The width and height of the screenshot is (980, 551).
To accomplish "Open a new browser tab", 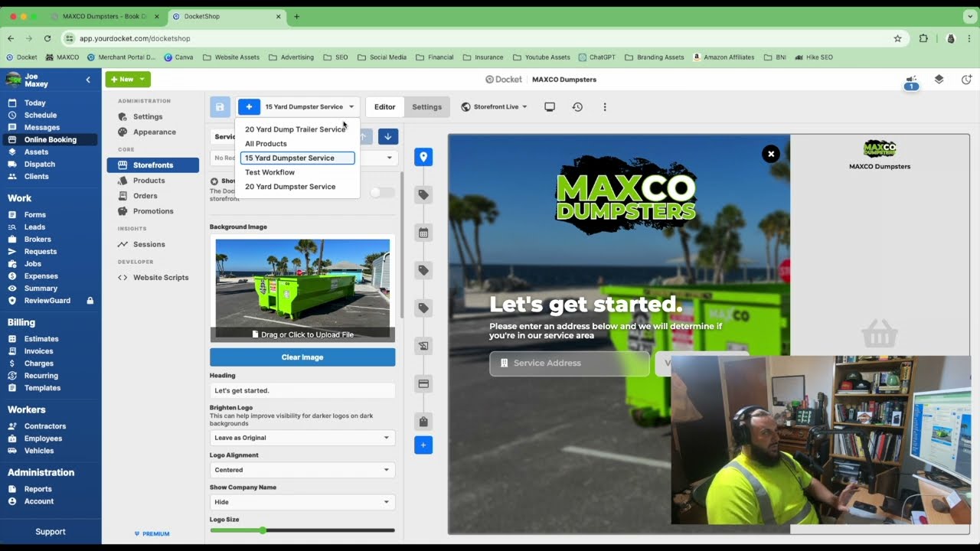I will [x=296, y=16].
